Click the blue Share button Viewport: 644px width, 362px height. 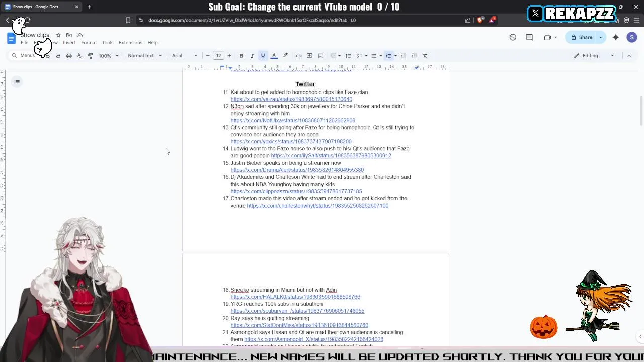point(581,37)
